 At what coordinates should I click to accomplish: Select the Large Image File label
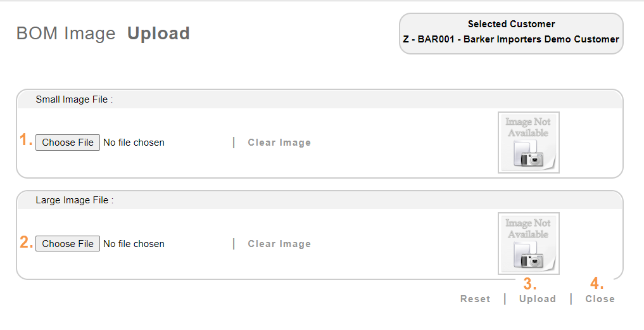(74, 200)
